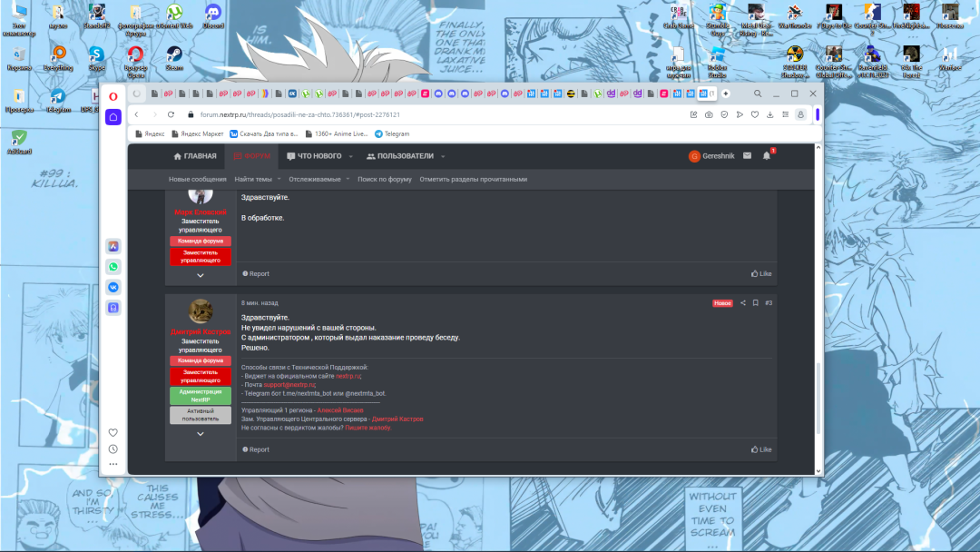Viewport: 980px width, 552px height.
Task: Open the downloads icon in address bar
Action: point(770,115)
